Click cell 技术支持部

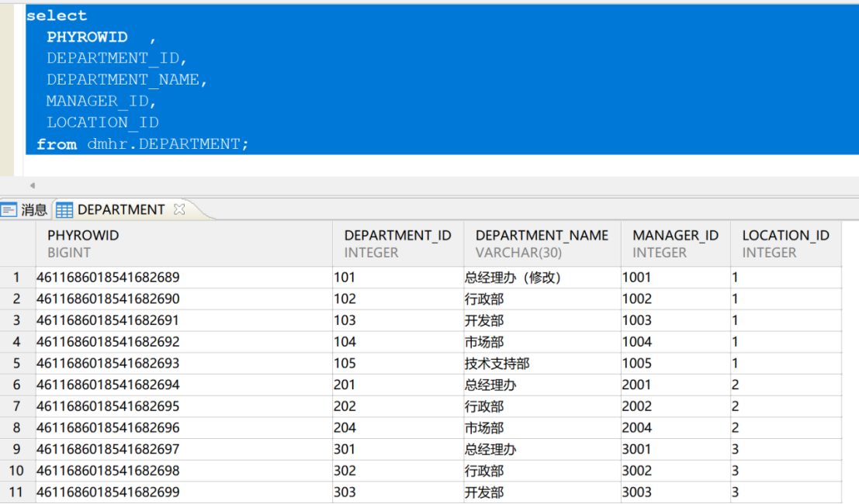(542, 364)
